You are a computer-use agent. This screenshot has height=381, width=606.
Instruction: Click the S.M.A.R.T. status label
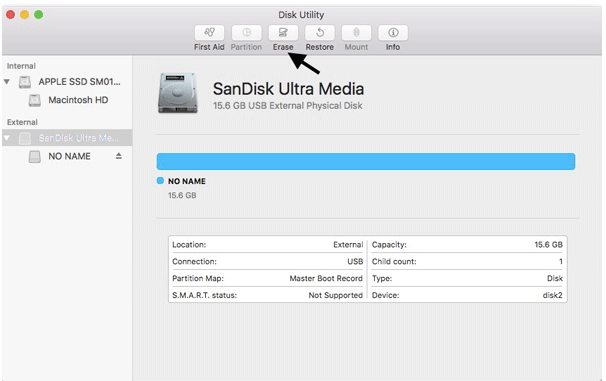204,295
